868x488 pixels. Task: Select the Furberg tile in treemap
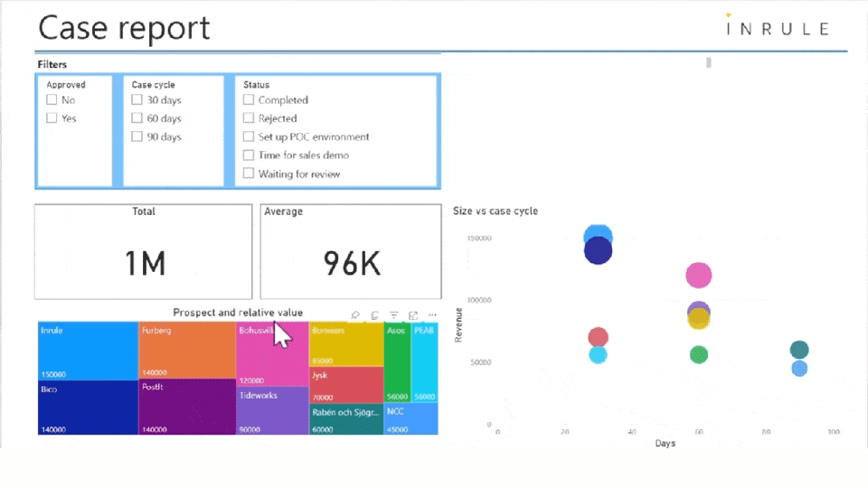187,351
